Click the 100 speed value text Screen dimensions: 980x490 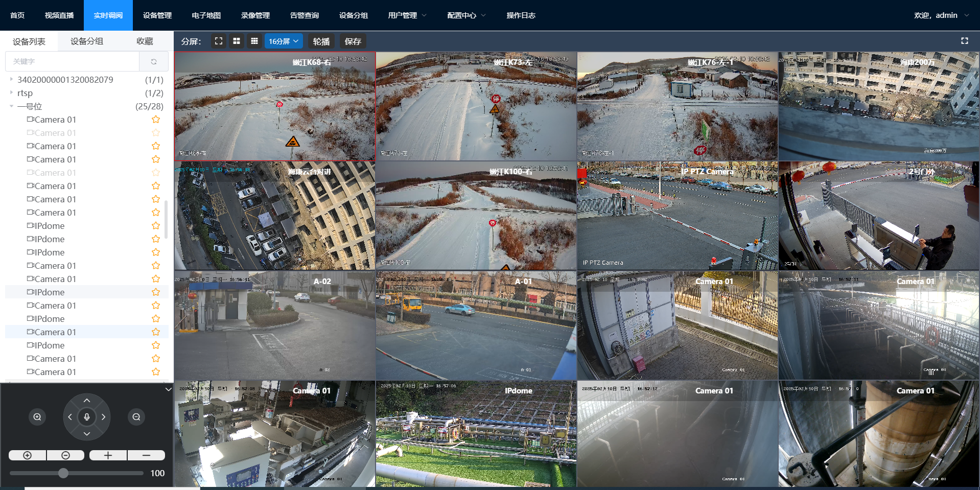tap(157, 473)
